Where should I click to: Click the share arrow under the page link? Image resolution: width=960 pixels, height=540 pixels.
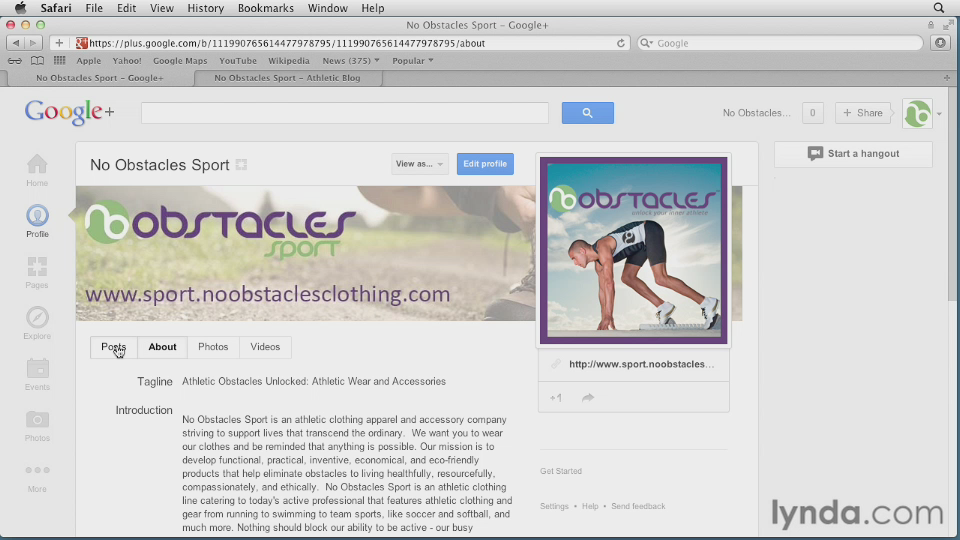point(588,398)
